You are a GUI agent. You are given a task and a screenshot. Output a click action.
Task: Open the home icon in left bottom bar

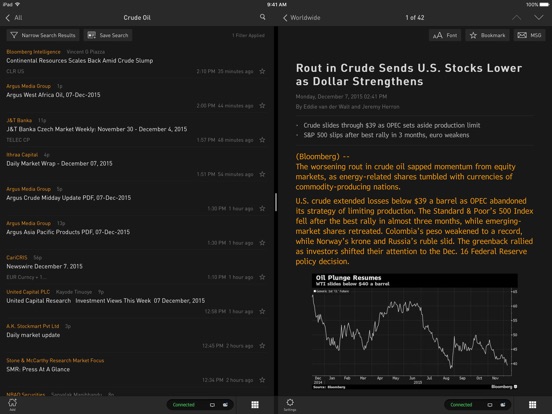point(12,404)
